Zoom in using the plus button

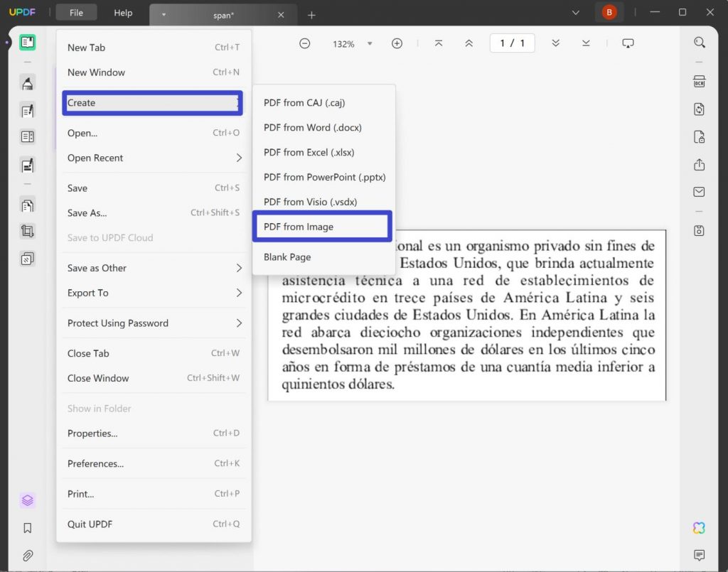coord(397,43)
